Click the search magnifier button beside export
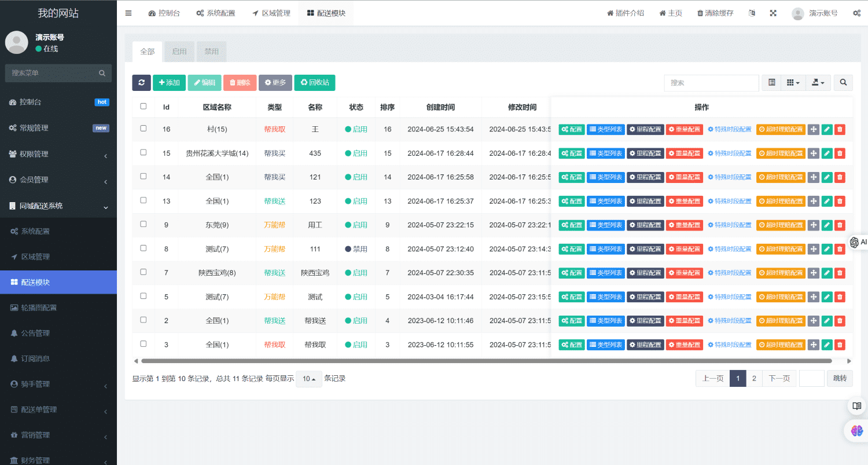868x465 pixels. tap(843, 83)
